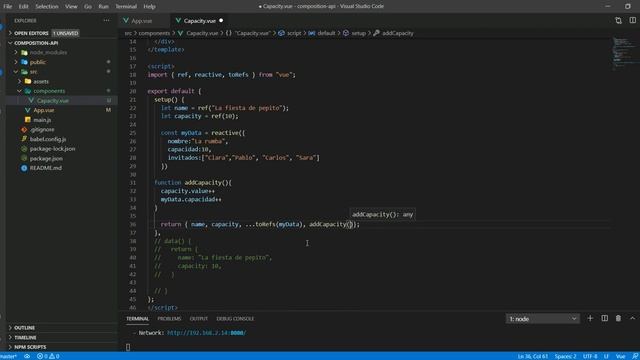Click the default breadcrumb segment

click(x=326, y=33)
